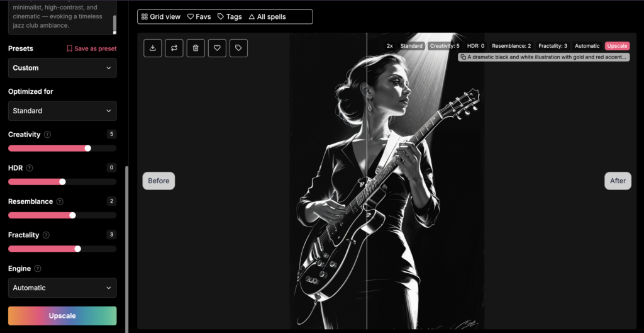Open the Presets Custom dropdown
This screenshot has width=644, height=333.
pos(62,68)
